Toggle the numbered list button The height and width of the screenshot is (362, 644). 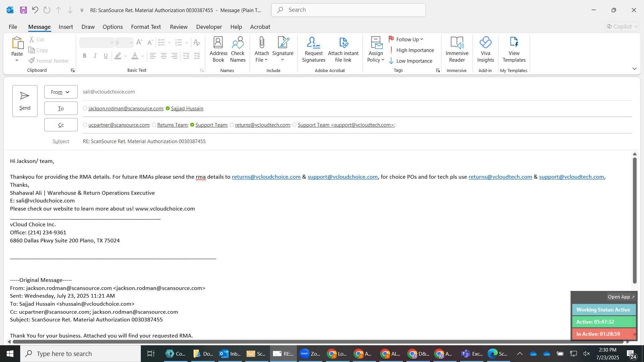(x=179, y=43)
